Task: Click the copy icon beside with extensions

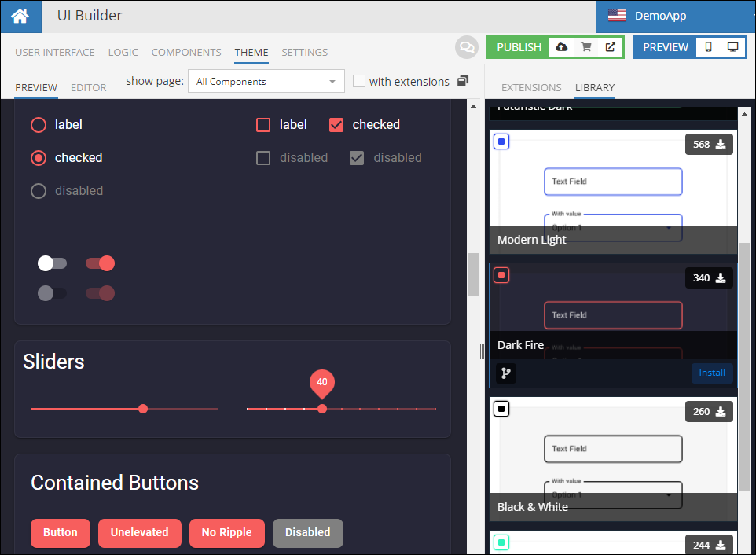Action: click(x=463, y=81)
